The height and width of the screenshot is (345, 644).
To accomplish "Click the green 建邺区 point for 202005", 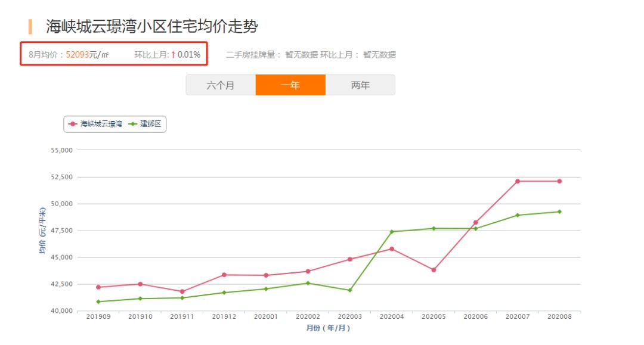I will pyautogui.click(x=434, y=228).
